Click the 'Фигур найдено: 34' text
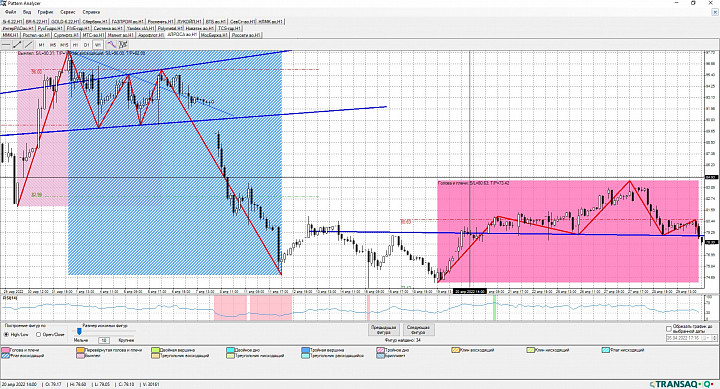This screenshot has height=389, width=720. pos(403,340)
